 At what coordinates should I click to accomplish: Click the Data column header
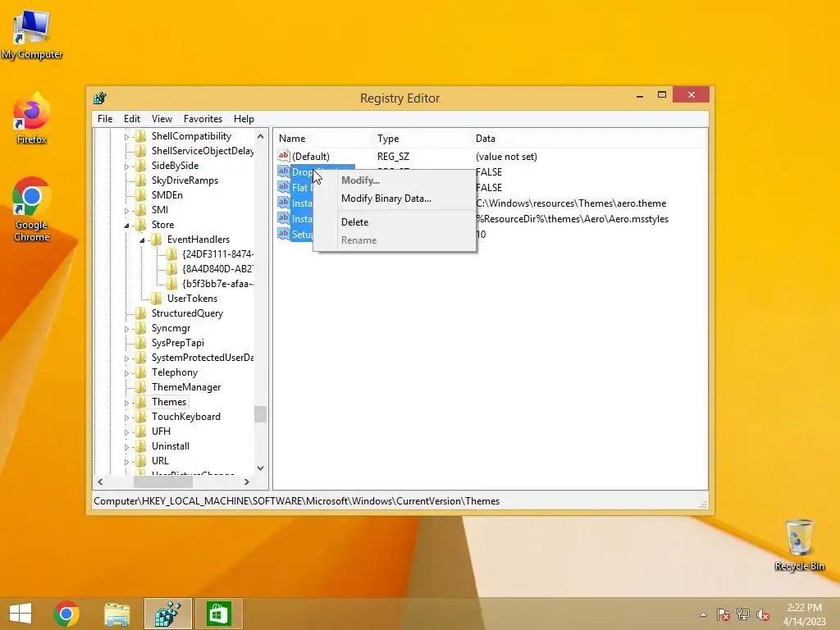[589, 138]
